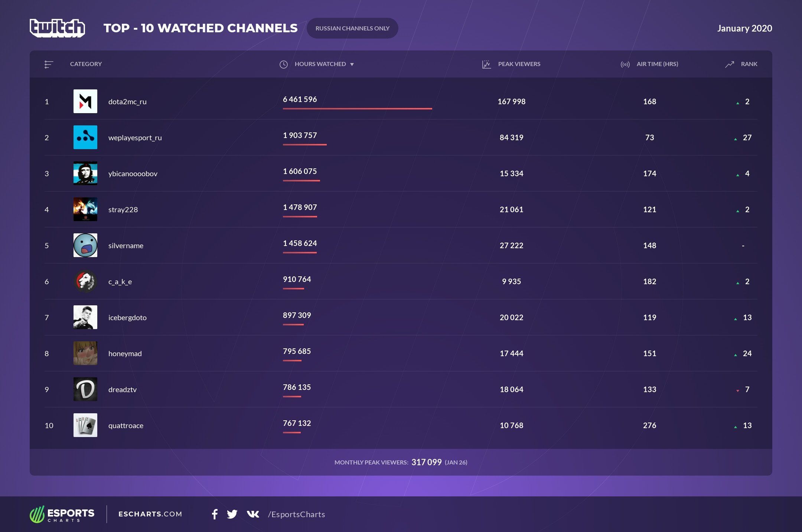Click the 167 998 peak viewers value
802x532 pixels.
[512, 102]
